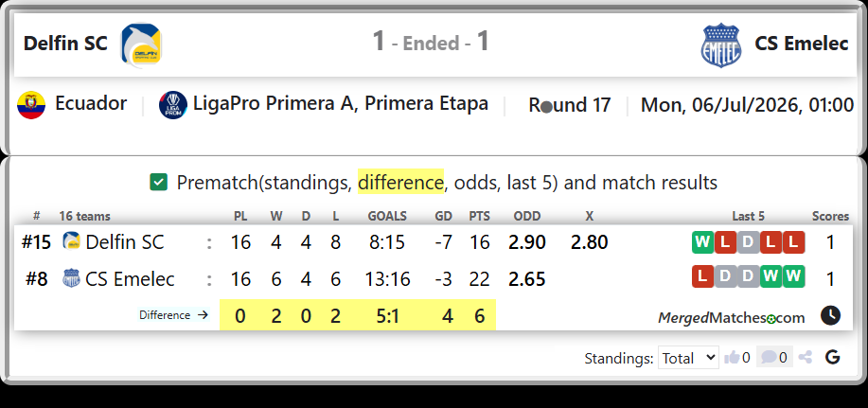Click the Ecuador flag icon
Screen dimensions: 868x408
31,105
